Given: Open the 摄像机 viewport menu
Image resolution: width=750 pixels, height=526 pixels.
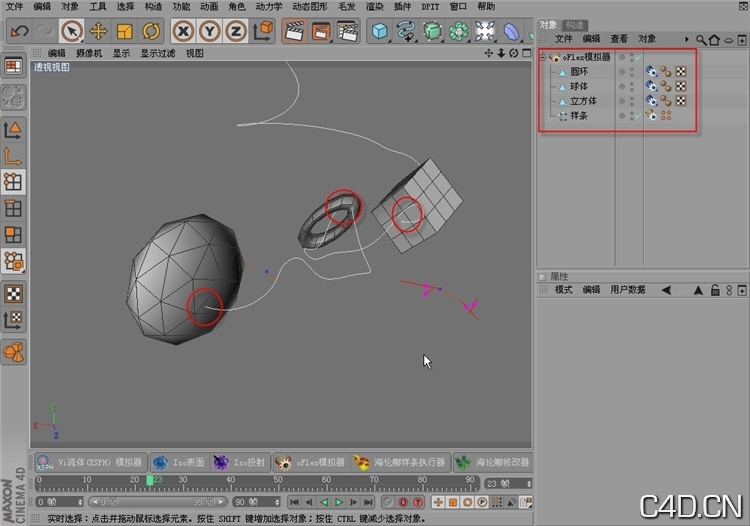Looking at the screenshot, I should [89, 53].
